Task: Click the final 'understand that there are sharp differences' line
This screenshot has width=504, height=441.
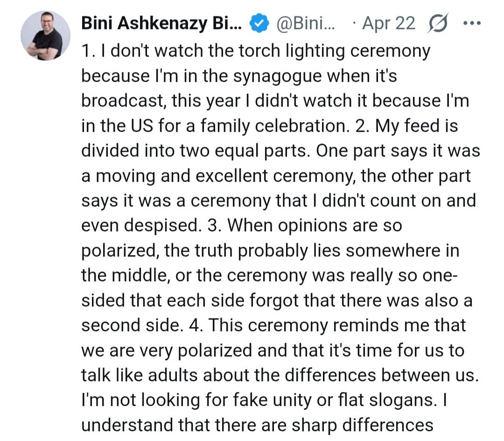Action: point(258,426)
